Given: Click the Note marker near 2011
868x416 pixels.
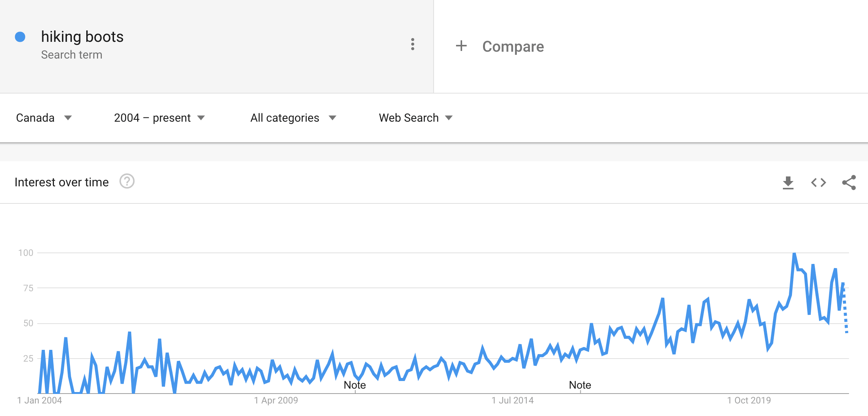Looking at the screenshot, I should (355, 385).
